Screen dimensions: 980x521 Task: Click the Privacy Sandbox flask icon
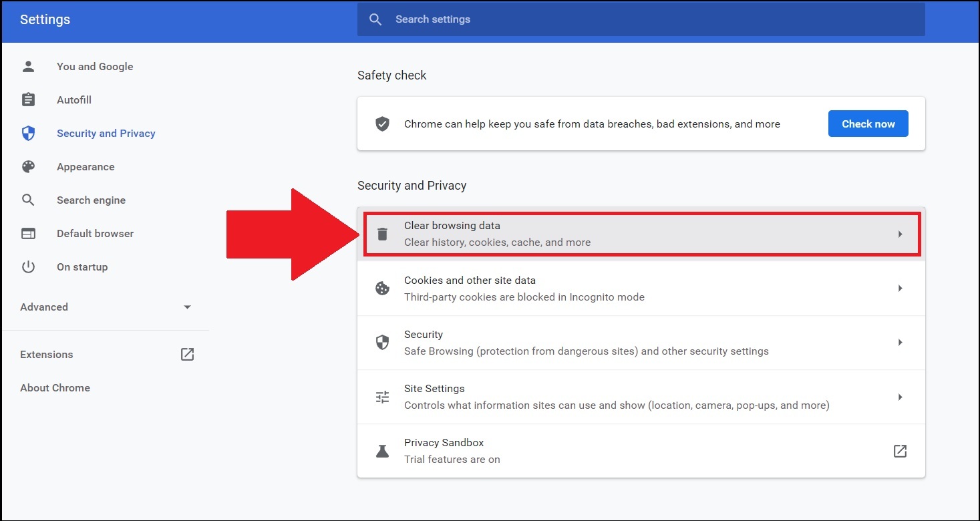click(382, 451)
